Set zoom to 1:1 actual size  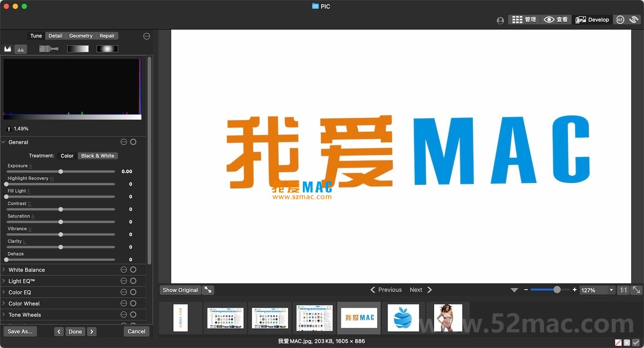tap(623, 290)
